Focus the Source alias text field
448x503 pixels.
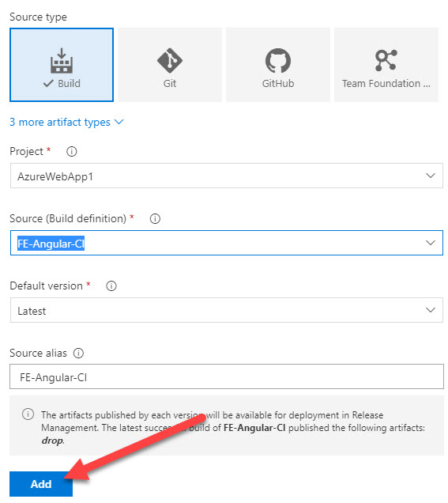[227, 376]
